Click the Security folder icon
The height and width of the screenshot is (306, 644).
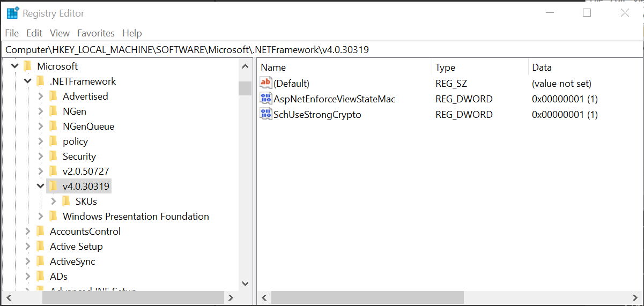54,156
